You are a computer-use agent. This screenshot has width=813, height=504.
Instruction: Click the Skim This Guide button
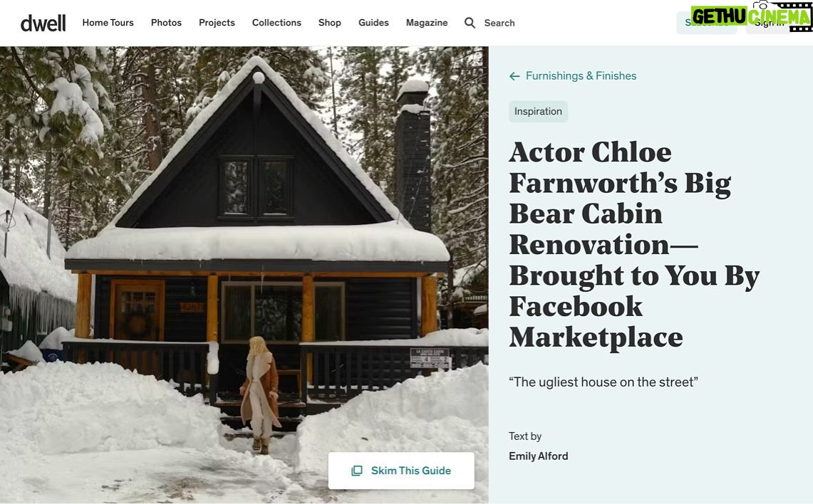401,471
